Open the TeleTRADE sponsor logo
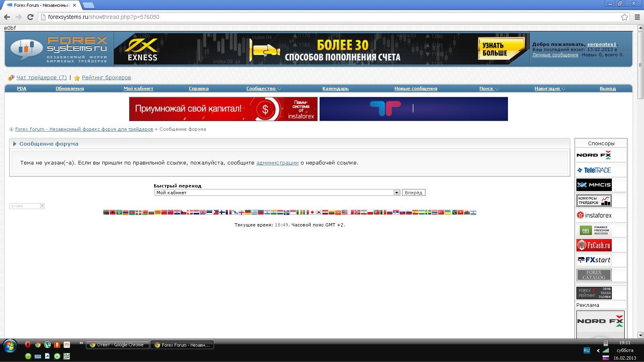Viewport: 644px width, 362px height. [594, 170]
